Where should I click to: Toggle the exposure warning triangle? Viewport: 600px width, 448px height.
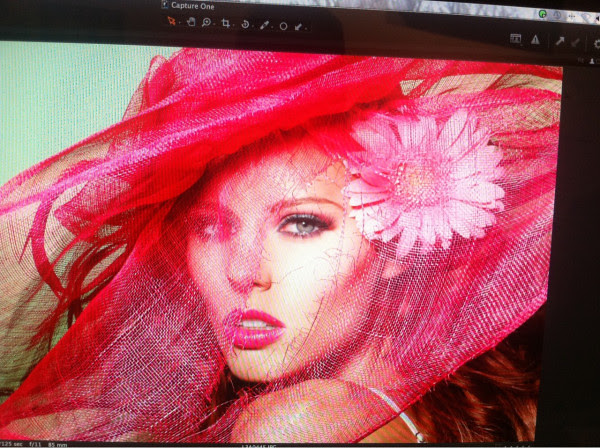(535, 39)
